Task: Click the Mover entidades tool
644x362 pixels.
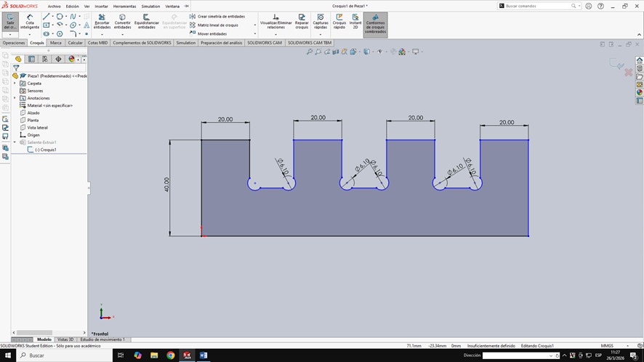Action: click(208, 33)
